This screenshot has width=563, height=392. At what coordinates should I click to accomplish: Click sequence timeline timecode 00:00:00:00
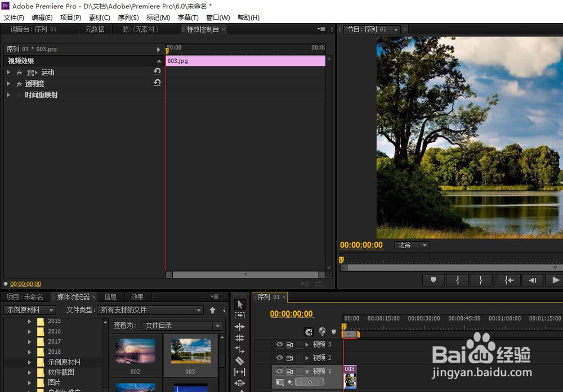pyautogui.click(x=291, y=314)
